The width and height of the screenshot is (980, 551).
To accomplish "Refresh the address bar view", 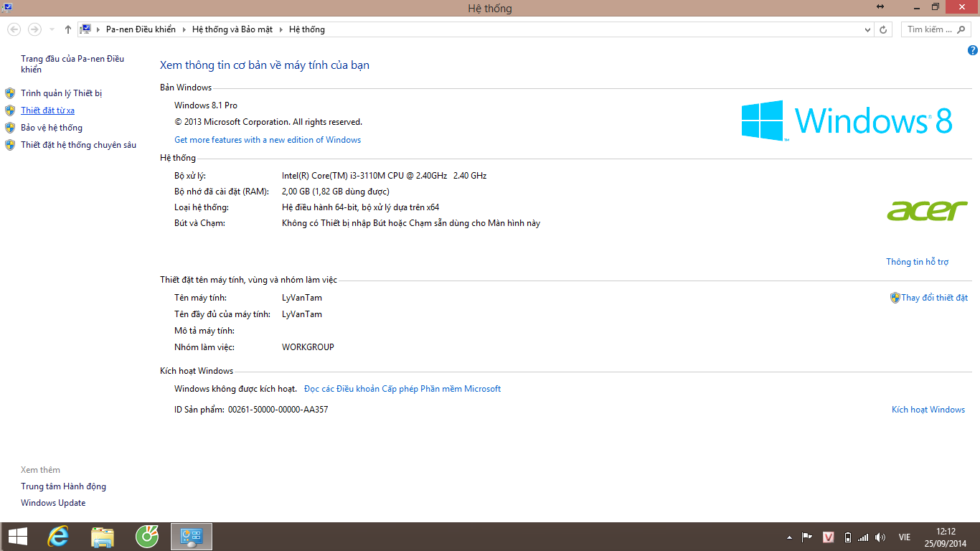I will click(883, 29).
